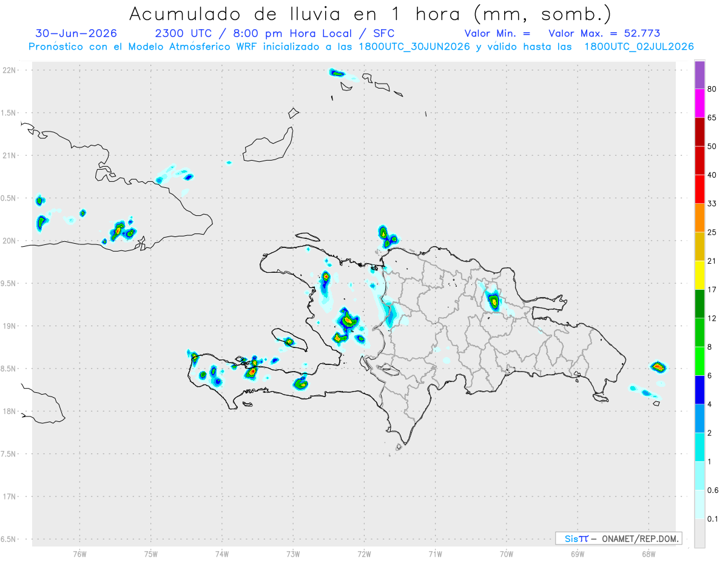Click the latitude label '17N'
Image resolution: width=728 pixels, height=562 pixels.
click(10, 497)
